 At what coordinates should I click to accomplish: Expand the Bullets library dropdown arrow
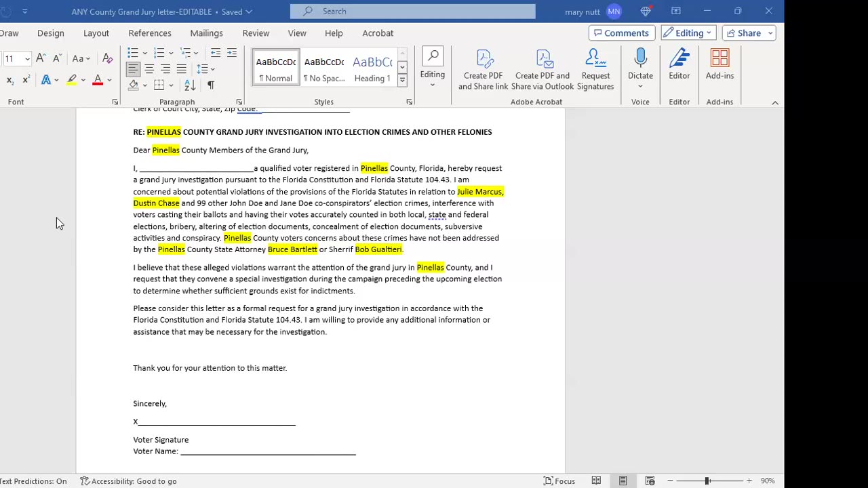(x=144, y=53)
